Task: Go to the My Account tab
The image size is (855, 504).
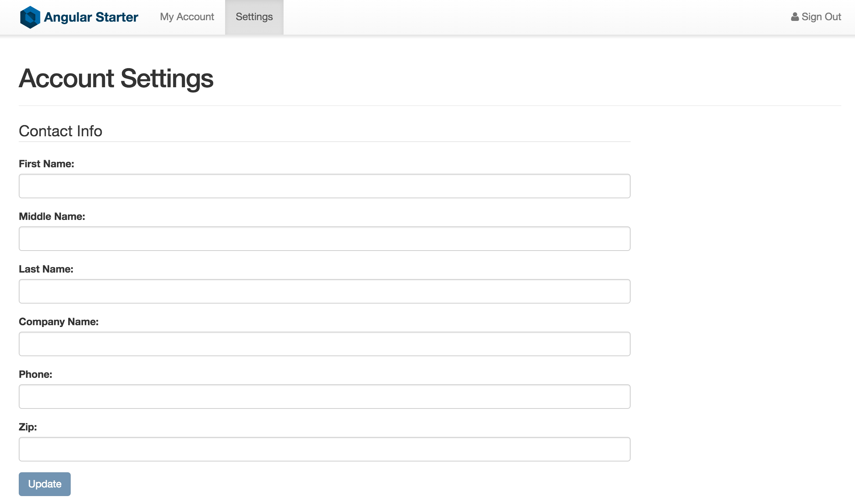Action: 187,17
